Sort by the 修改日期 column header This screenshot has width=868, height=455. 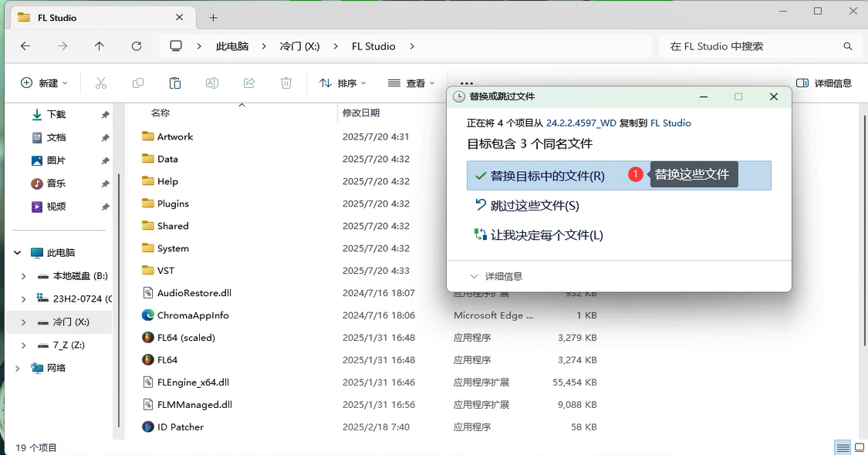[361, 113]
